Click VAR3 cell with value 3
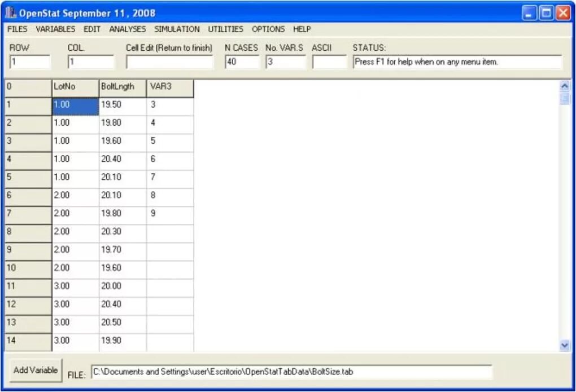Screen dimensions: 576x392 pos(170,107)
